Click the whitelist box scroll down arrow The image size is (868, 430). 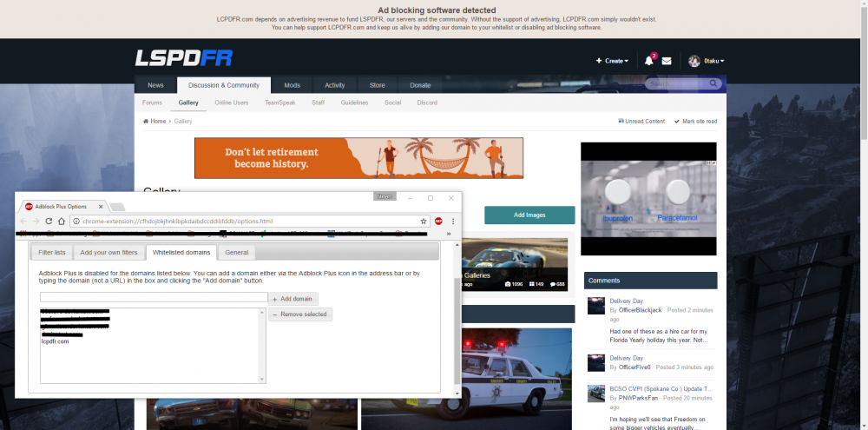point(262,379)
